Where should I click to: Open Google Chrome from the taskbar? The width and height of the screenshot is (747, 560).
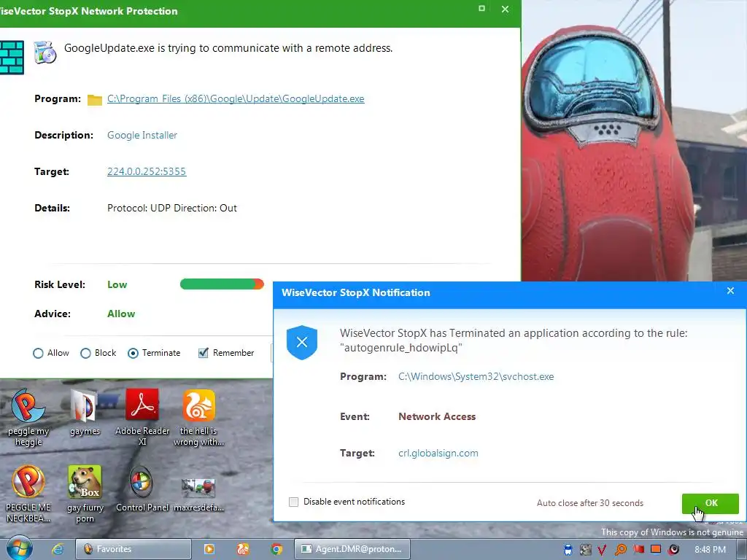(276, 549)
